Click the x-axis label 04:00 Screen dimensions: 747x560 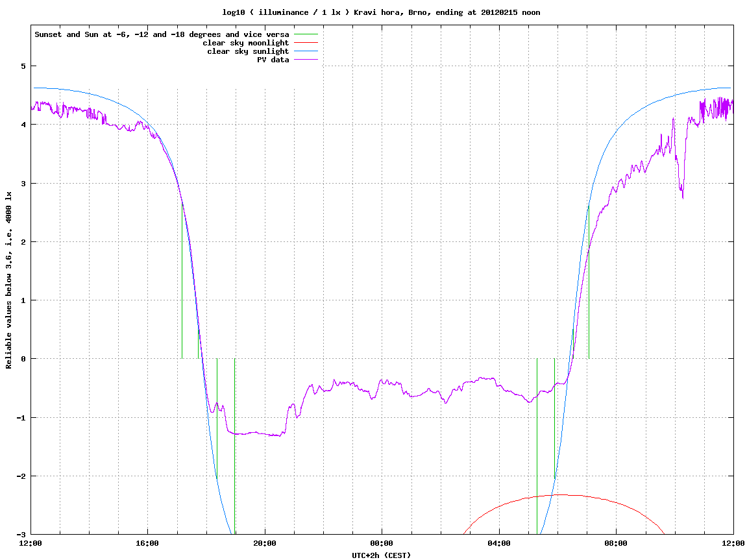[x=499, y=543]
